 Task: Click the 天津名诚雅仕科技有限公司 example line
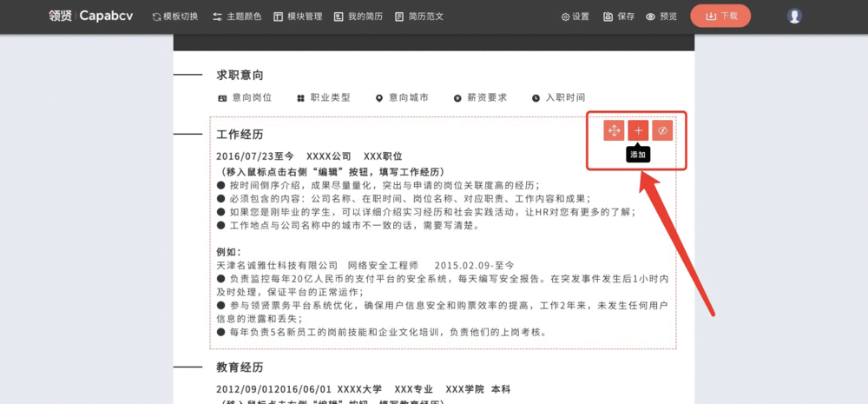(x=365, y=266)
